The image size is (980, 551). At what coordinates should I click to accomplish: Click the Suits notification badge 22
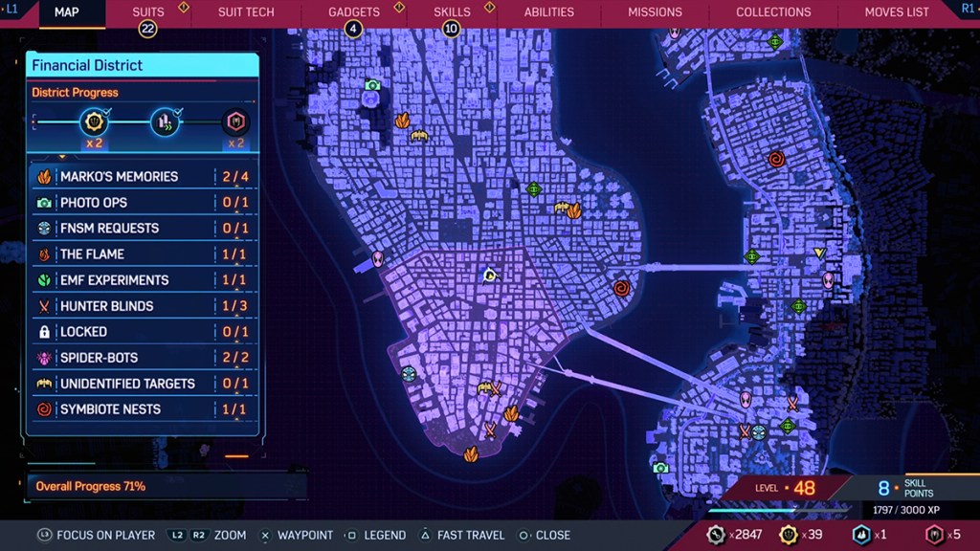(147, 29)
